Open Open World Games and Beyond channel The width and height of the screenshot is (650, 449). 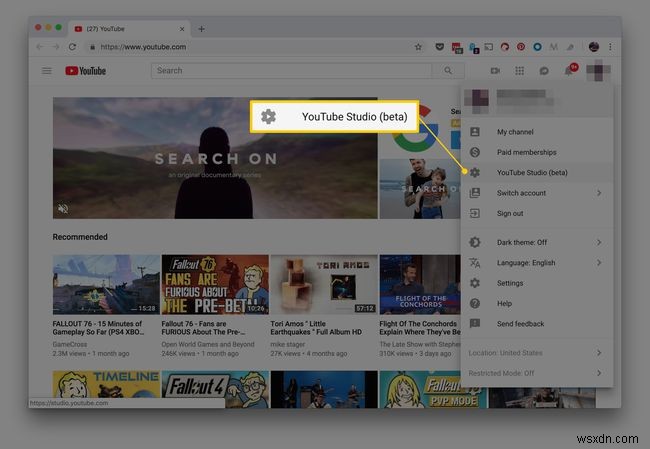point(208,344)
